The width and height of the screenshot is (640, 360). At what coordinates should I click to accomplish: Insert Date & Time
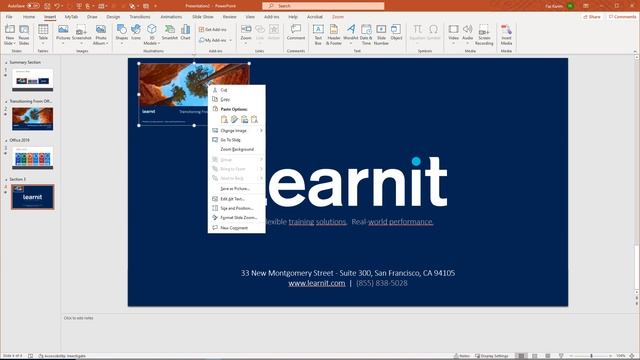click(x=366, y=35)
